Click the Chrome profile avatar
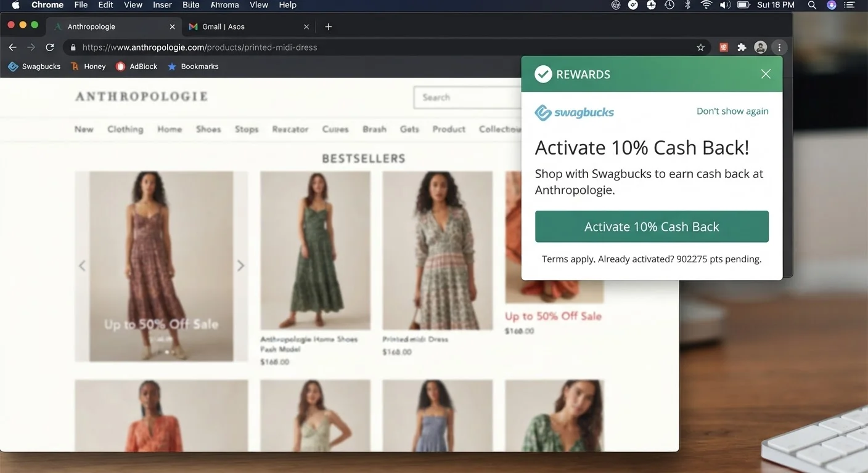 point(761,47)
